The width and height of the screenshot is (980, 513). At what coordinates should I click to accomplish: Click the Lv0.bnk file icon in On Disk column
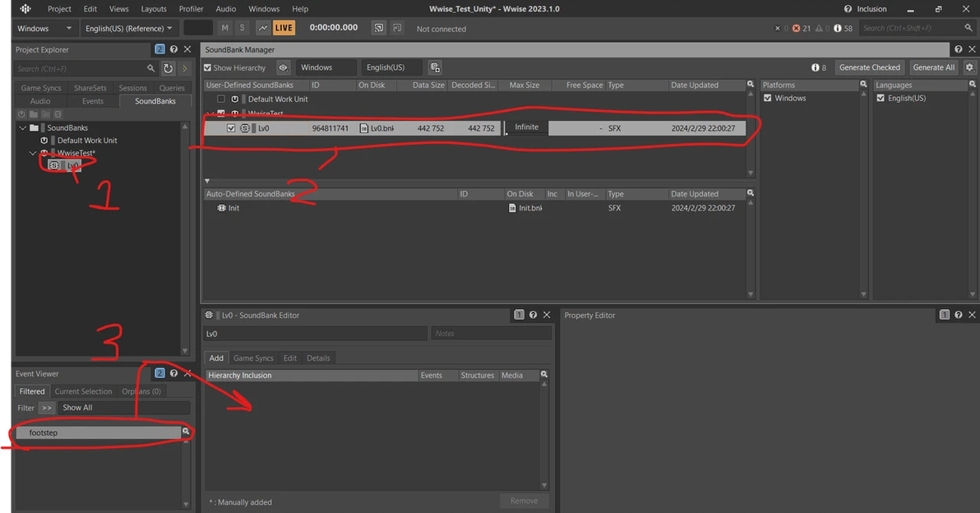(363, 128)
